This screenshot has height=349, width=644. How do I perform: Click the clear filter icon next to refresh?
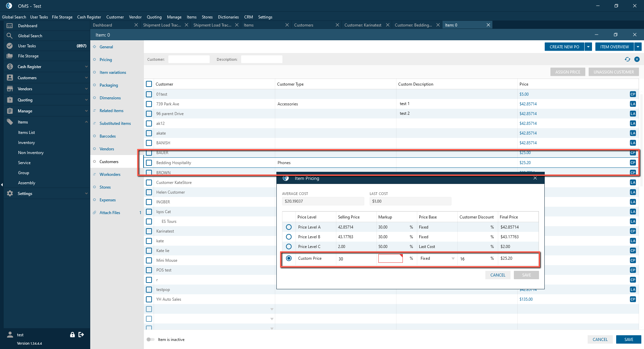[x=637, y=59]
